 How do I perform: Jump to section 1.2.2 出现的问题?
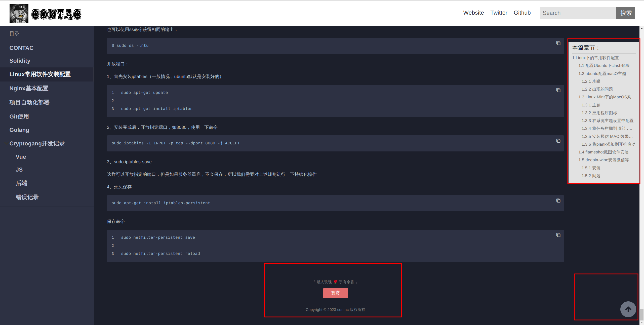597,89
